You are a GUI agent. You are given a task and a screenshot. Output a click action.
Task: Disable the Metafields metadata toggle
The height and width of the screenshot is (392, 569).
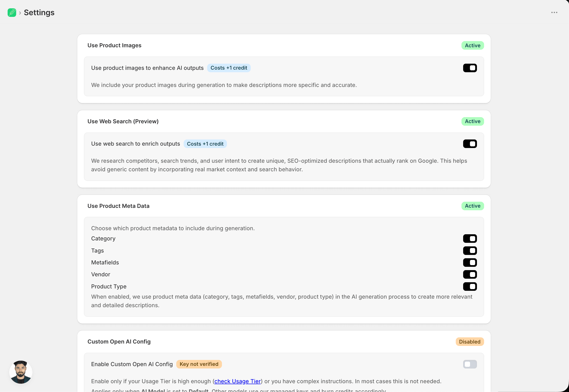pyautogui.click(x=470, y=262)
